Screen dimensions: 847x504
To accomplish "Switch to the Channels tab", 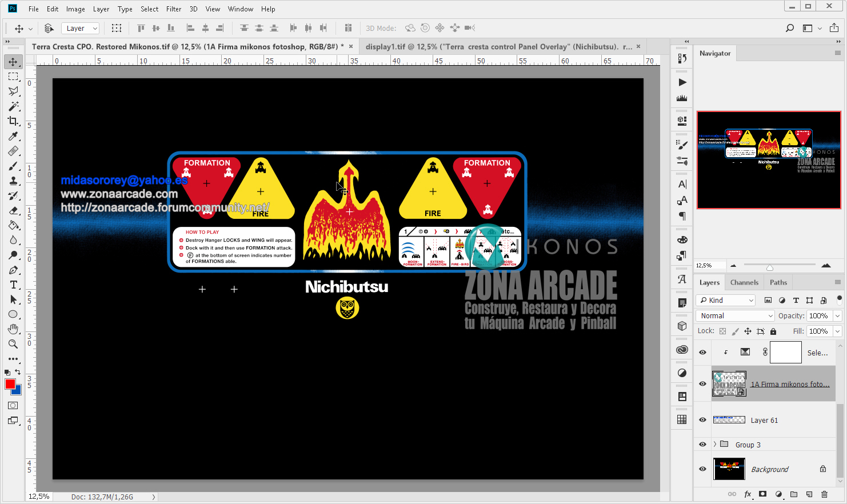I will point(744,282).
